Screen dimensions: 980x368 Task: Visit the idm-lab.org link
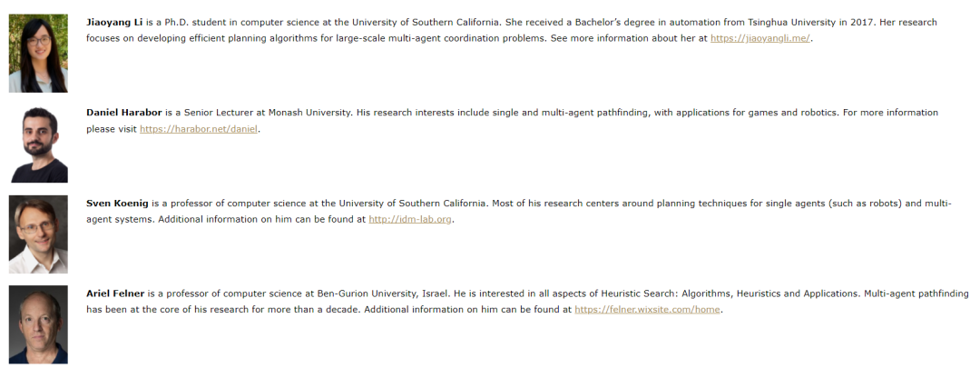[x=410, y=220]
